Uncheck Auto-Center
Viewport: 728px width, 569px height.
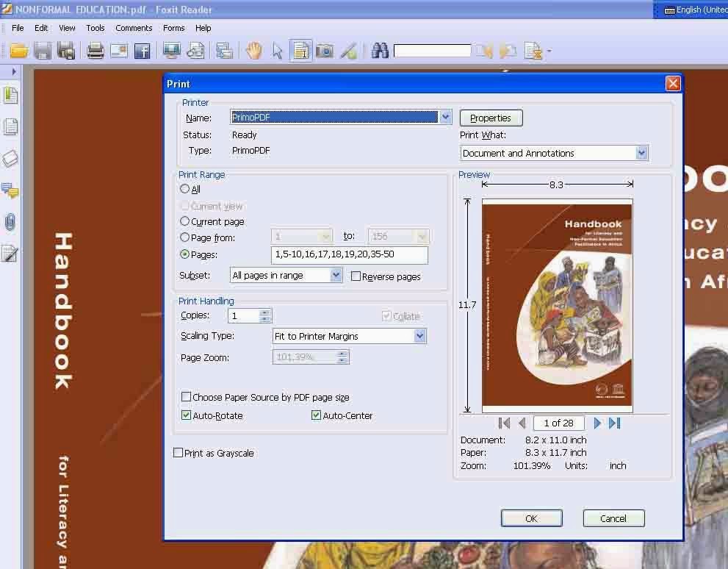tap(316, 415)
